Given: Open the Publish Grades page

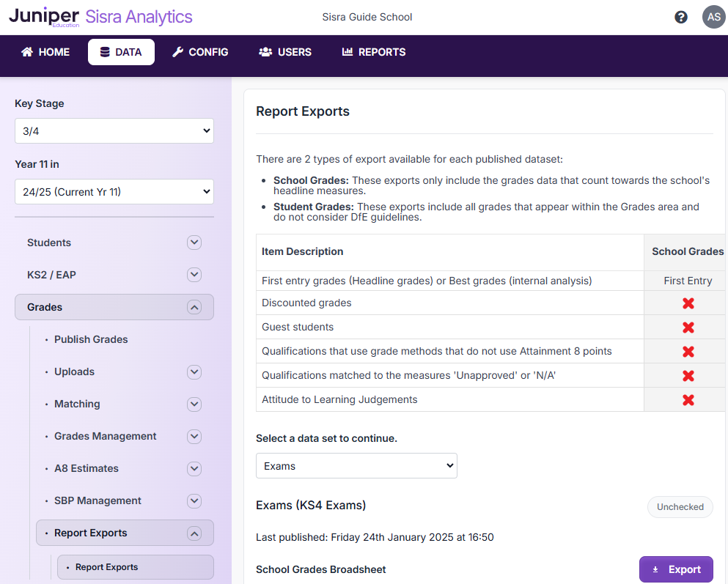Looking at the screenshot, I should (91, 339).
